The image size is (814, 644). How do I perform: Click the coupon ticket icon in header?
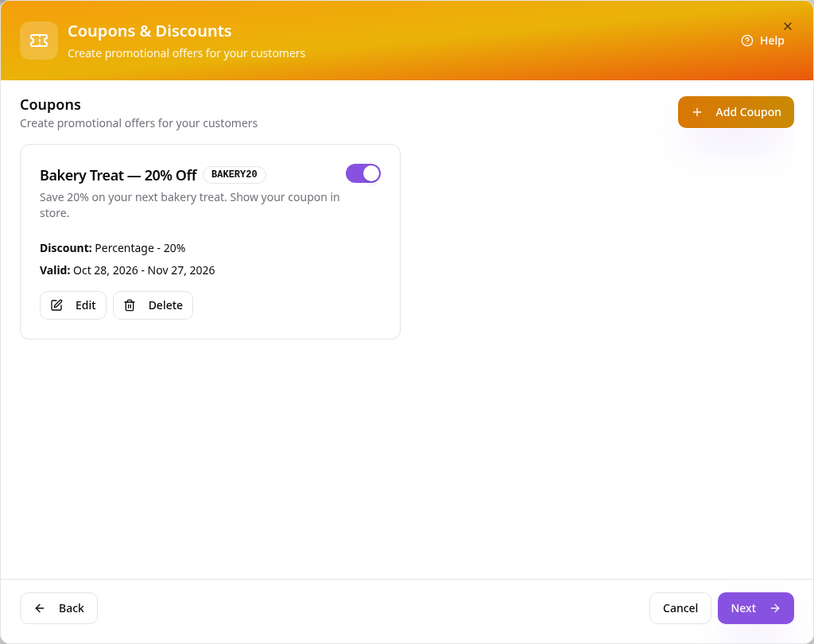(39, 41)
